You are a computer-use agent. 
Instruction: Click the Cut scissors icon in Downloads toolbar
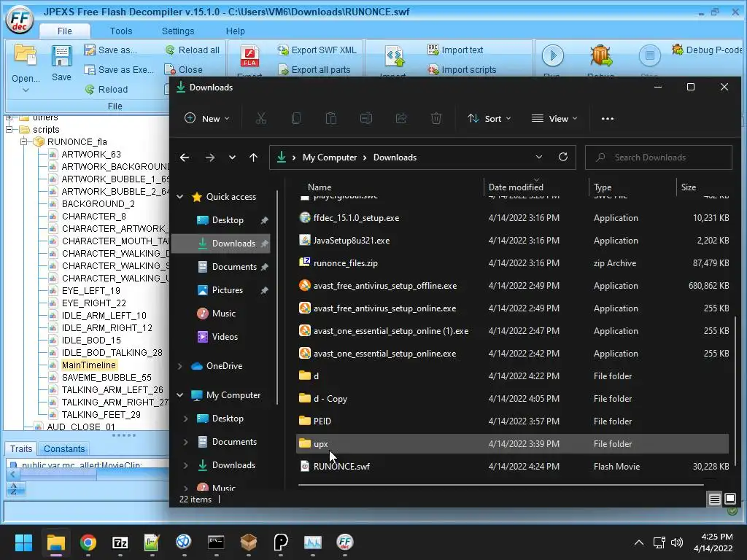click(x=261, y=118)
